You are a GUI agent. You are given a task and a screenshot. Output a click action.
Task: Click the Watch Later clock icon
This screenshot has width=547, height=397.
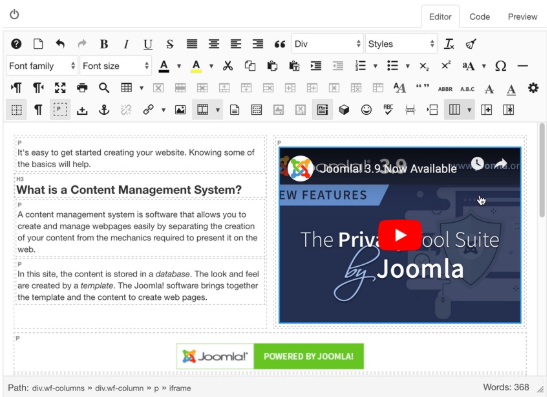(477, 163)
